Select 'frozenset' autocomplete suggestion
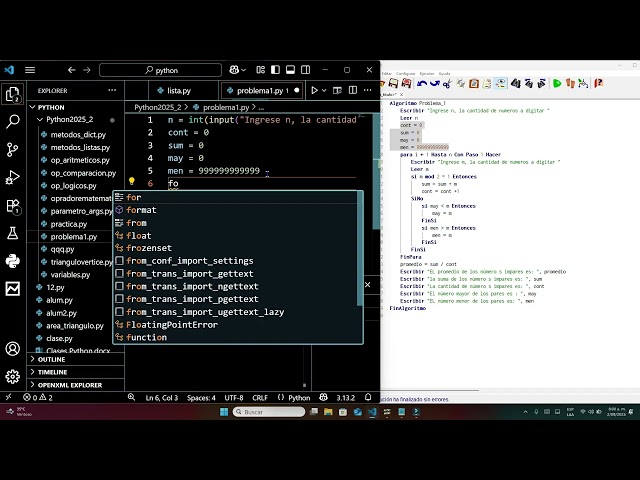 coord(236,248)
